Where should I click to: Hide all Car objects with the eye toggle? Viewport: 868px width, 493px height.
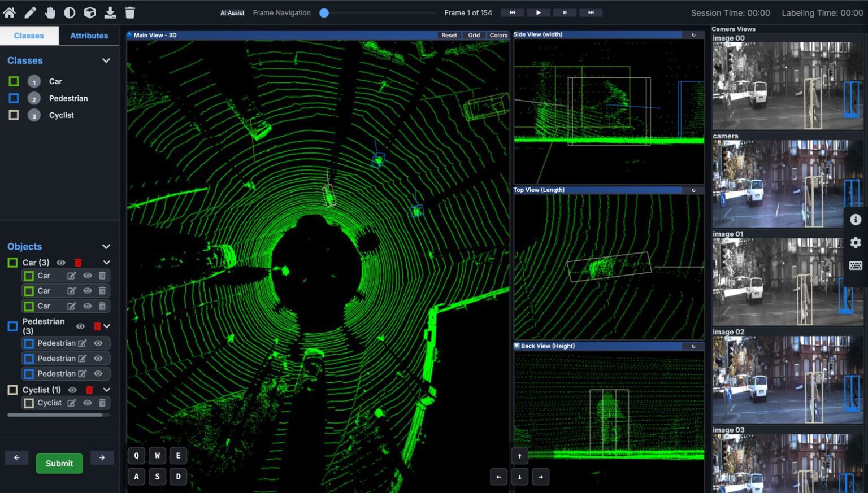point(61,262)
